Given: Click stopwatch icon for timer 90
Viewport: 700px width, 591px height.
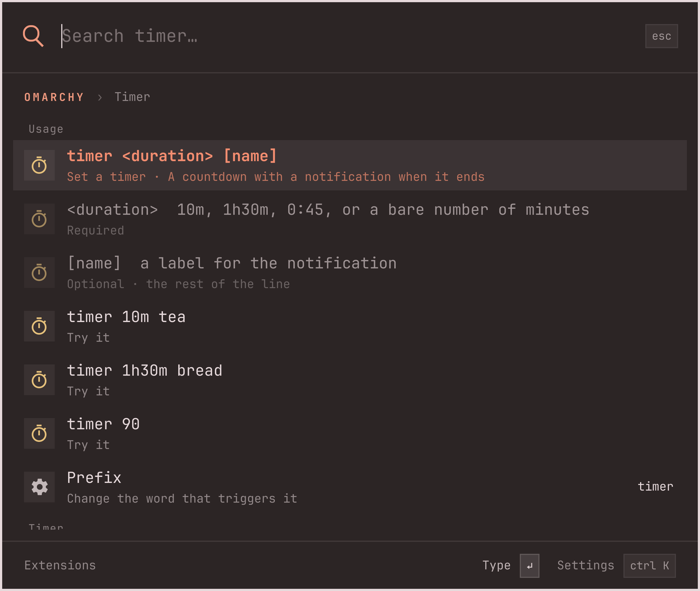Looking at the screenshot, I should tap(39, 433).
